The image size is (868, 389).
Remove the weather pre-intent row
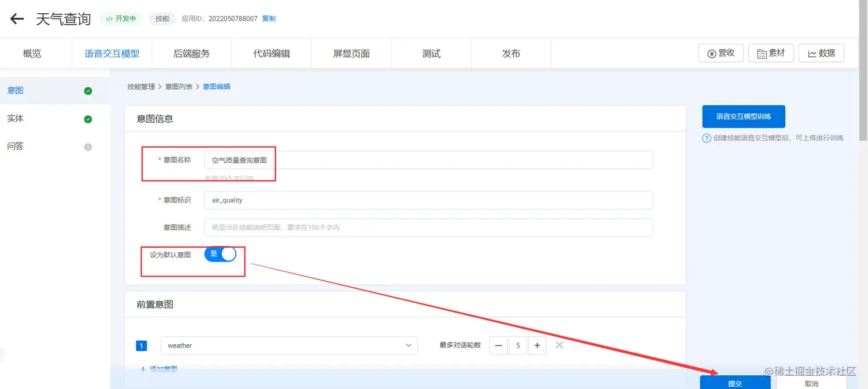pyautogui.click(x=559, y=345)
